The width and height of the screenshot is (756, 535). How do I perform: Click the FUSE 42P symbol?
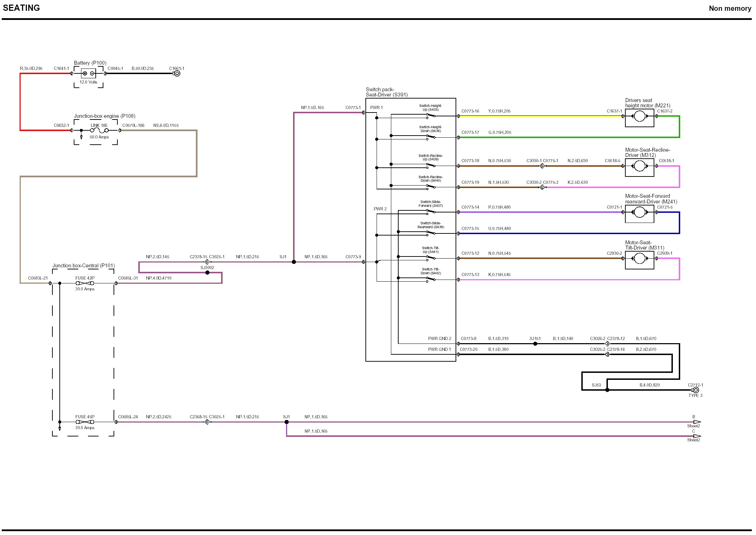85,283
